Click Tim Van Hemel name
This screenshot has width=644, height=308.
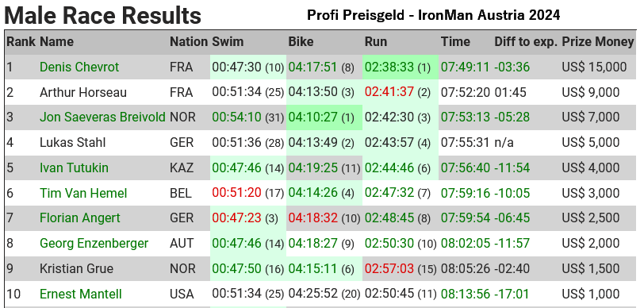83,193
